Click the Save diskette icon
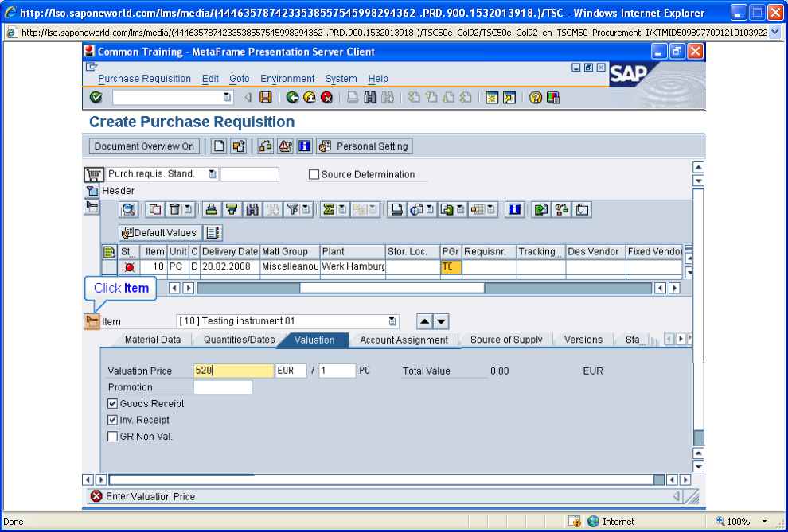The image size is (788, 532). pos(265,97)
